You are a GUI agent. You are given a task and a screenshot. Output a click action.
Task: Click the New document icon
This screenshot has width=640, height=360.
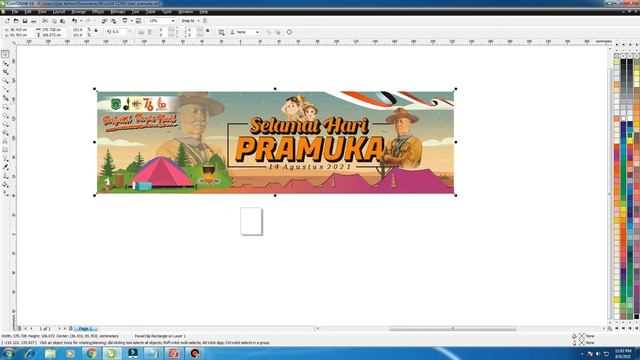point(7,21)
